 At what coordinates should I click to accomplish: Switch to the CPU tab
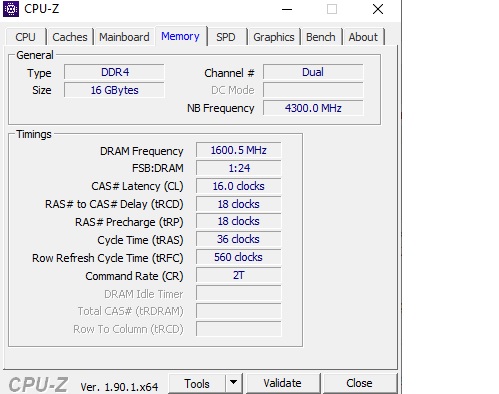coord(25,37)
